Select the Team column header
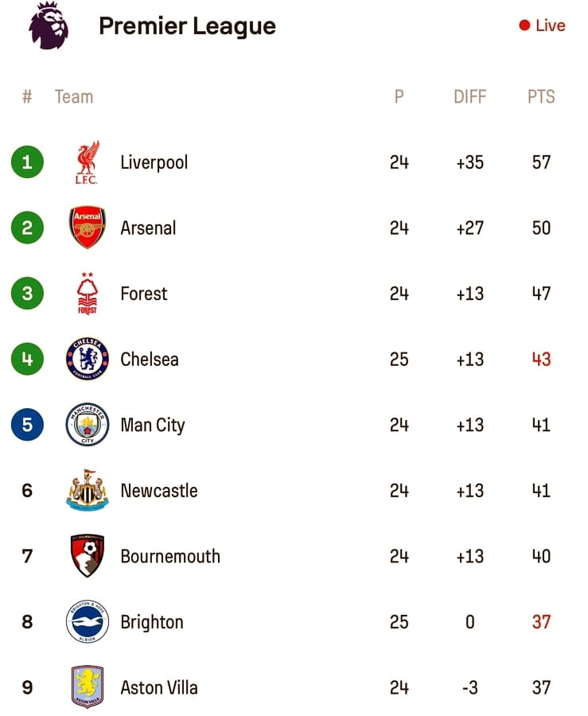This screenshot has height=716, width=588. (x=74, y=96)
